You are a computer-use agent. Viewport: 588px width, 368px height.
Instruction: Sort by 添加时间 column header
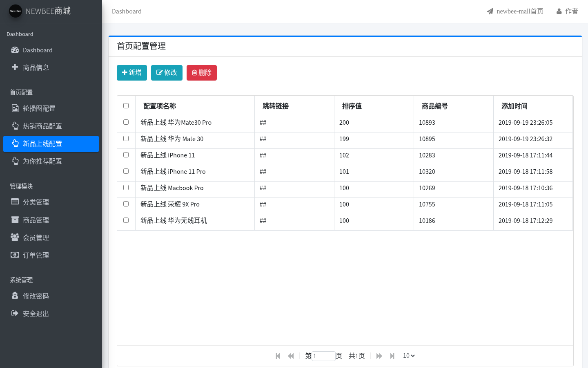tap(533, 106)
